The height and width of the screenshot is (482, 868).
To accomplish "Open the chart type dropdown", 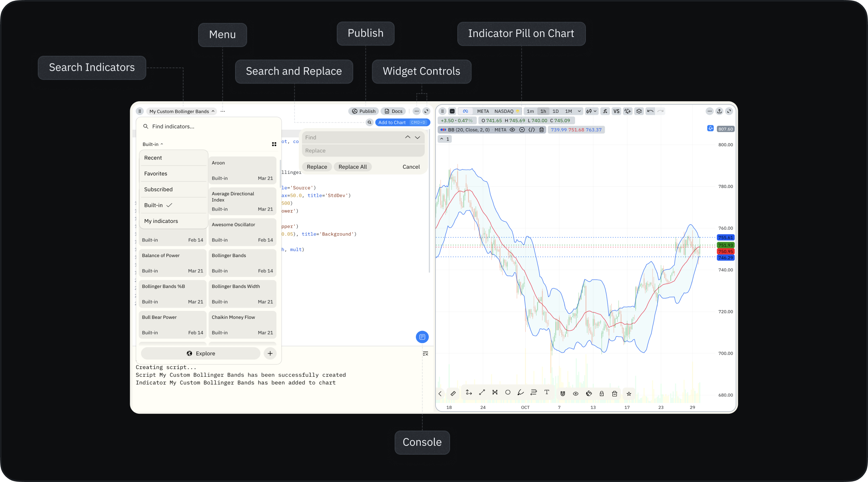I will pyautogui.click(x=591, y=111).
